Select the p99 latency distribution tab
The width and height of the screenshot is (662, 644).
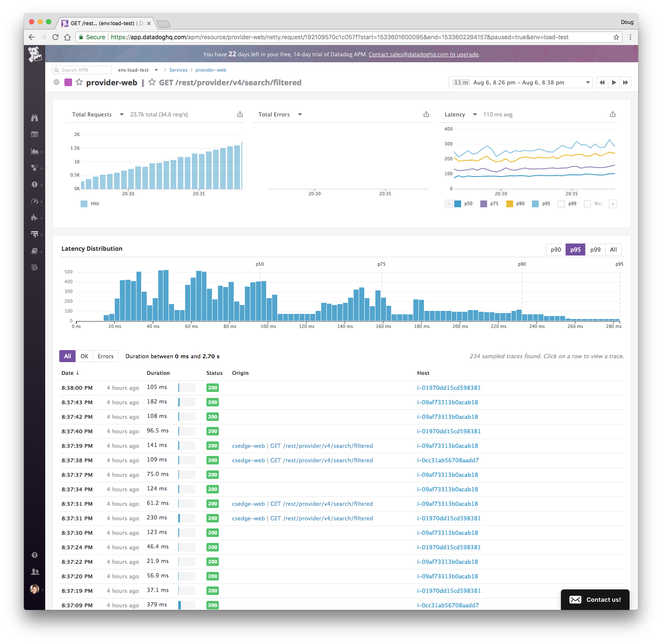coord(595,249)
